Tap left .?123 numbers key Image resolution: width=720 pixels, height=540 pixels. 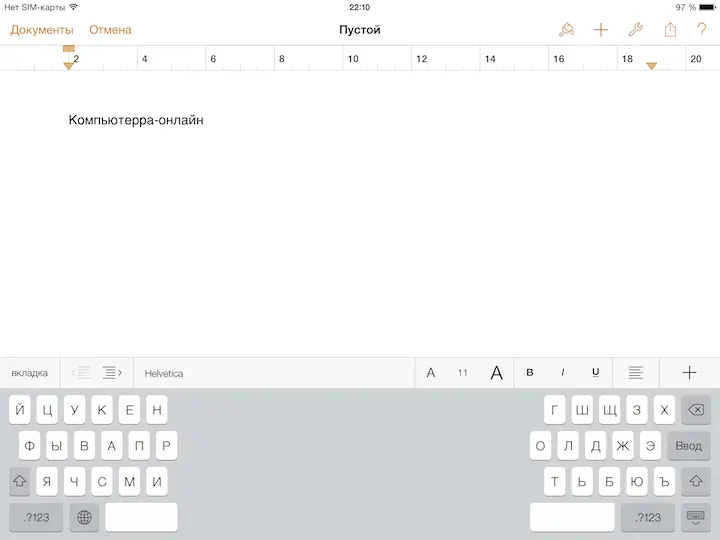[x=36, y=517]
